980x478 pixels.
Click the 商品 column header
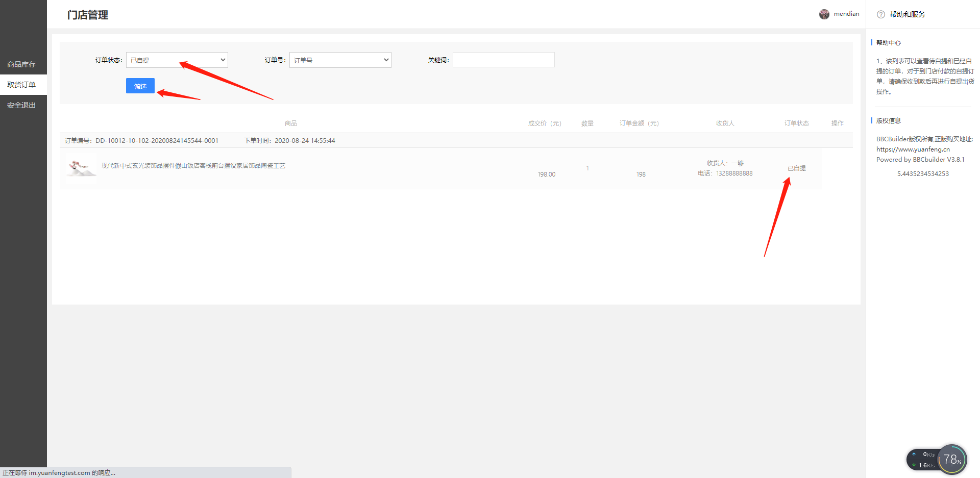290,123
